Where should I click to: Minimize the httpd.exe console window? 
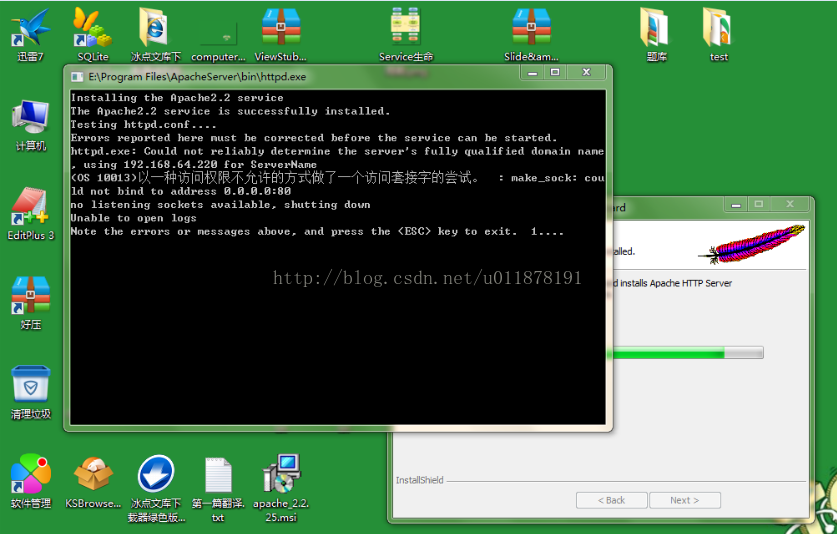532,73
